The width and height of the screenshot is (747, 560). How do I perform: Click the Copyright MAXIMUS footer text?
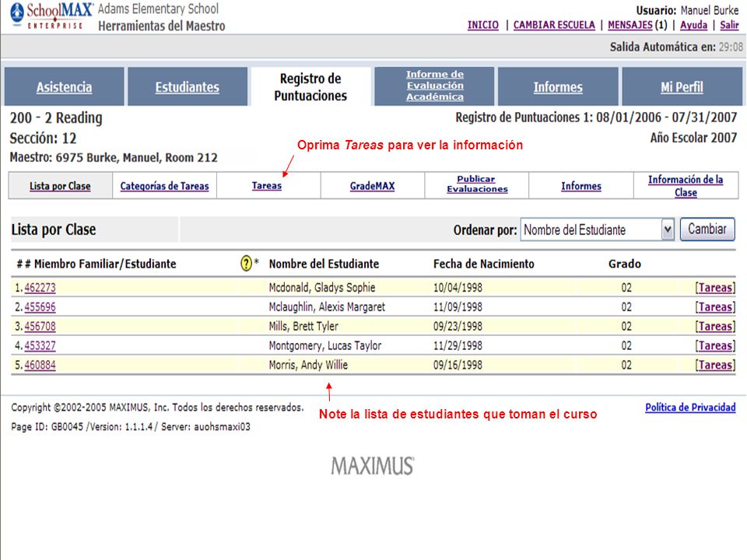(157, 407)
